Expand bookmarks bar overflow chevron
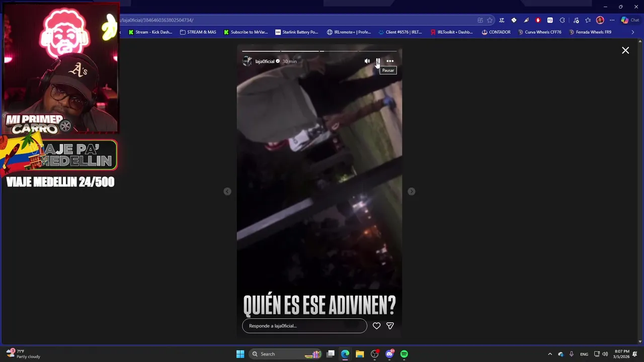The height and width of the screenshot is (362, 644). [x=633, y=32]
